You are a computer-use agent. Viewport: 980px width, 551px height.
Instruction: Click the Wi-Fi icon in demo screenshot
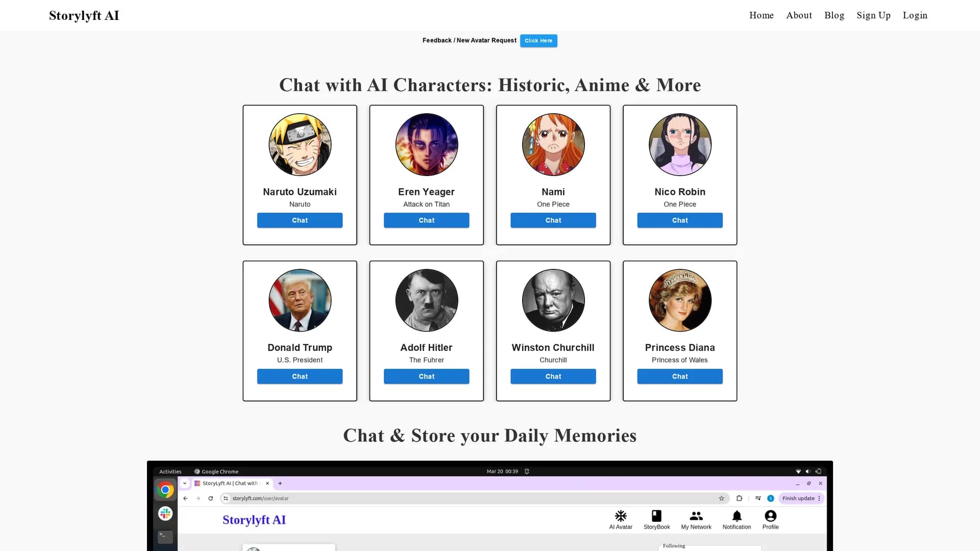[x=798, y=471]
